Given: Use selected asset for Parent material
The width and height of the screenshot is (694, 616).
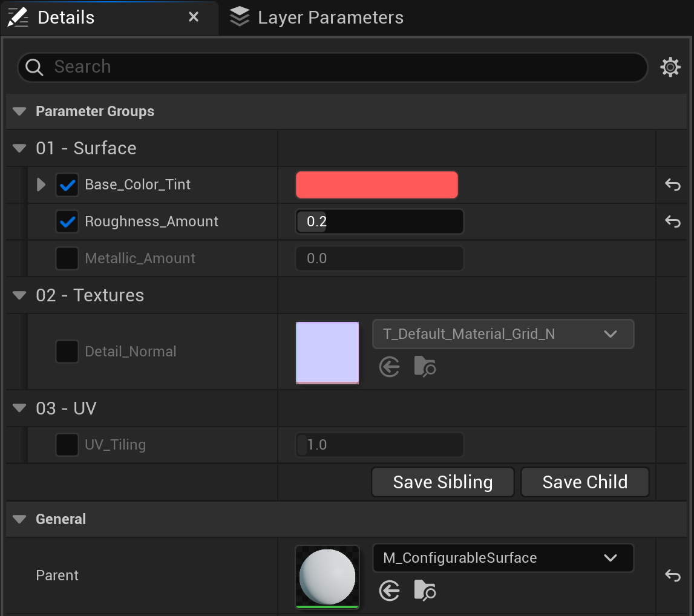Looking at the screenshot, I should click(x=390, y=591).
